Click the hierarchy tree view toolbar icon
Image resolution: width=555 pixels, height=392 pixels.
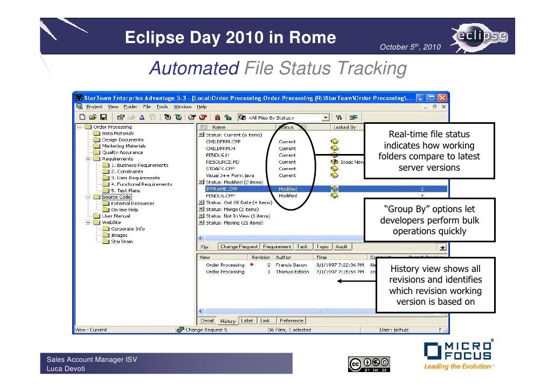pos(339,117)
